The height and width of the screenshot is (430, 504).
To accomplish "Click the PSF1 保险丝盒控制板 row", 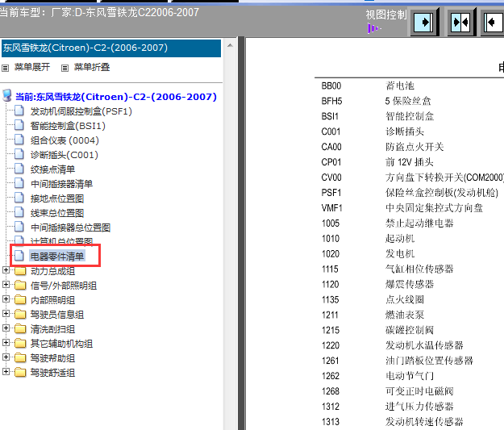I will [409, 193].
